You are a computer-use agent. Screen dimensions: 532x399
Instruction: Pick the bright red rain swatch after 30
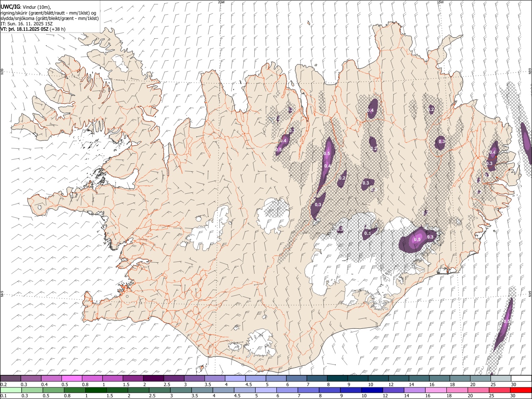pos(520,390)
